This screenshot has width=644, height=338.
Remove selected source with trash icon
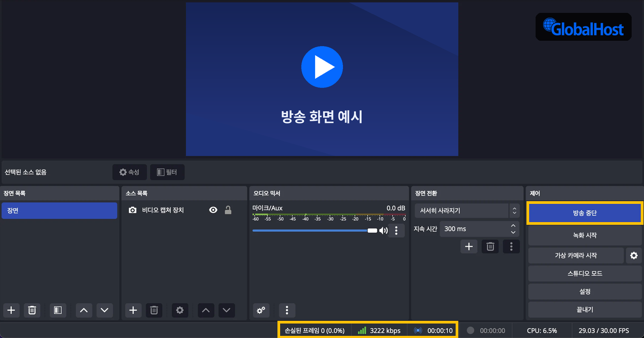[154, 310]
